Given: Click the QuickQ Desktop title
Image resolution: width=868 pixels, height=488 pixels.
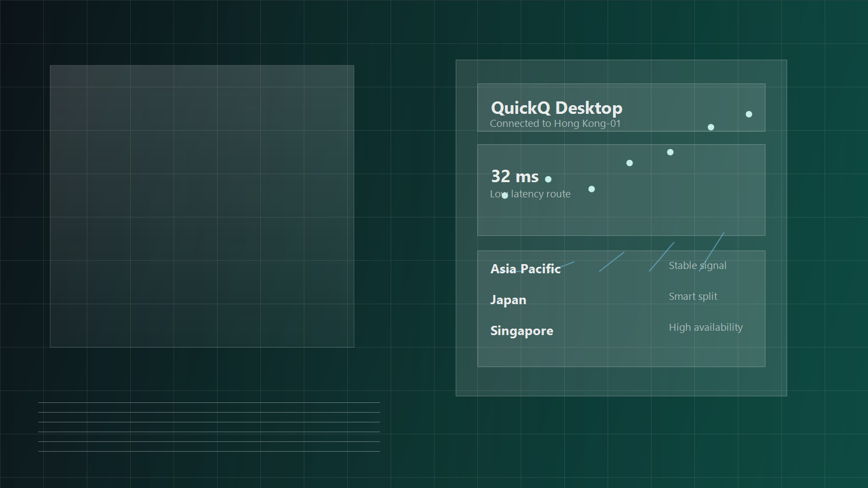Looking at the screenshot, I should tap(557, 108).
